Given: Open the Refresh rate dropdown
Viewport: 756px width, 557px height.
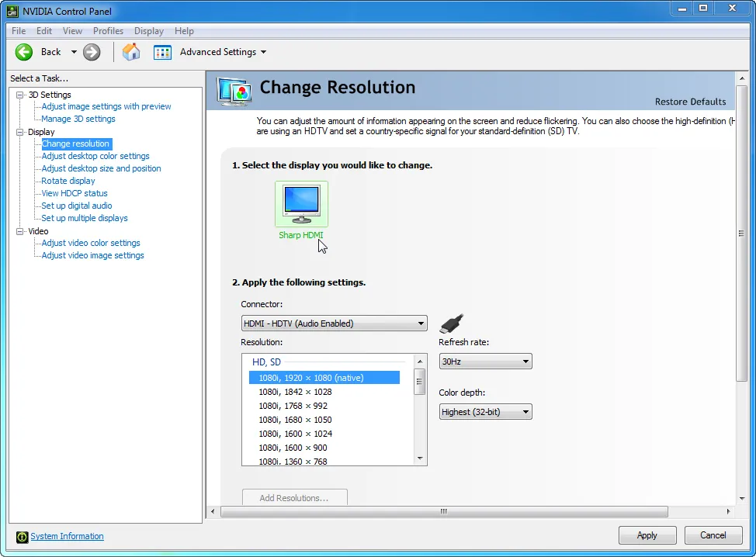Looking at the screenshot, I should point(485,362).
